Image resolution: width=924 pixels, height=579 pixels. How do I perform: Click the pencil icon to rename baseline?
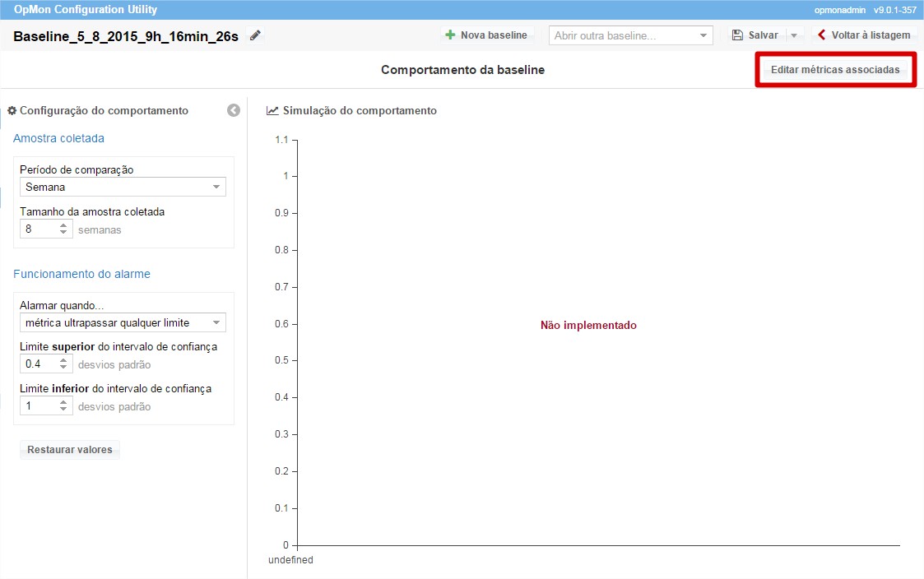tap(256, 35)
